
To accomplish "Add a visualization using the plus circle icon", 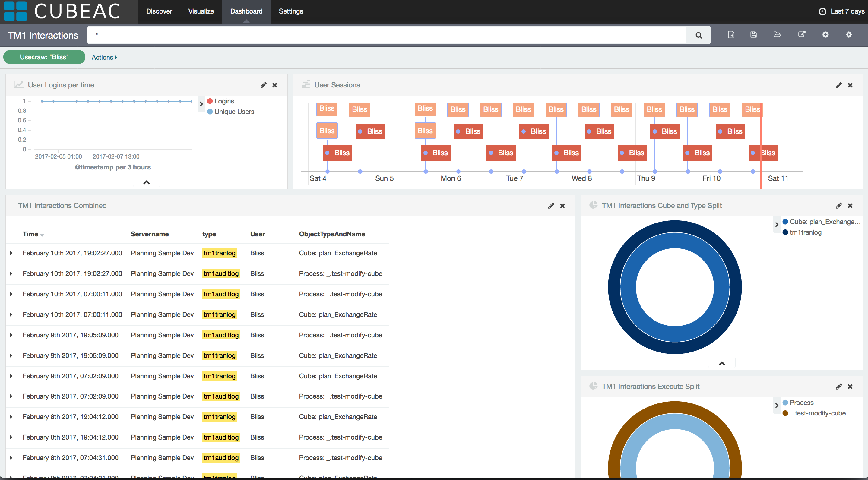I will (x=825, y=35).
